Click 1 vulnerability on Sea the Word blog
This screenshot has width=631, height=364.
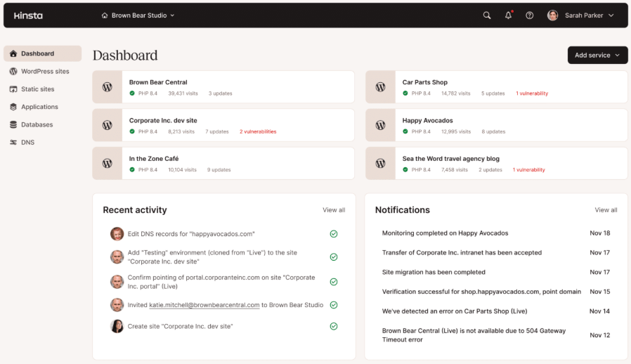coord(529,170)
